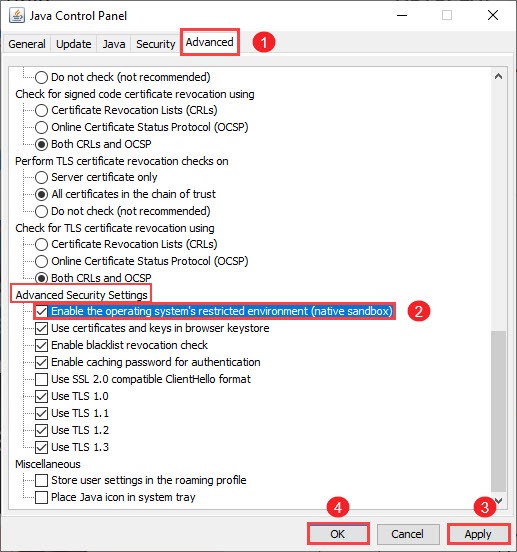Click the scrollbar up arrow
This screenshot has height=552, width=517.
pos(498,76)
